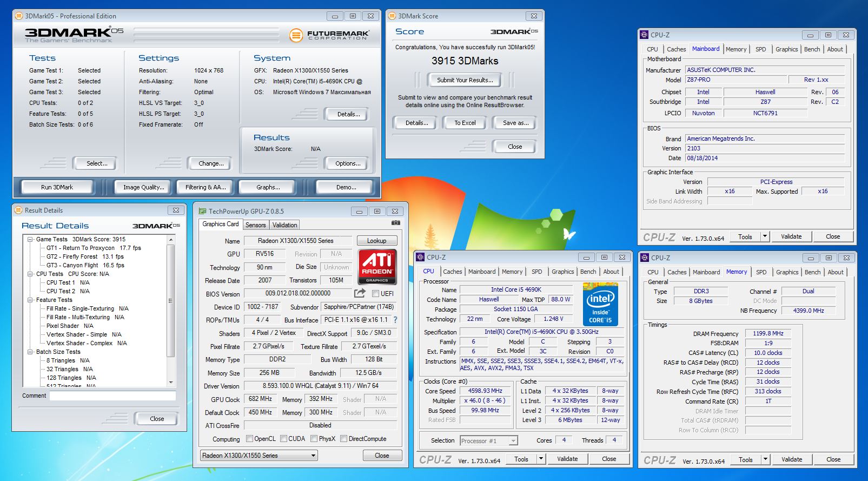Switch to the Sensors tab in GPU-Z
Image resolution: width=868 pixels, height=481 pixels.
256,225
